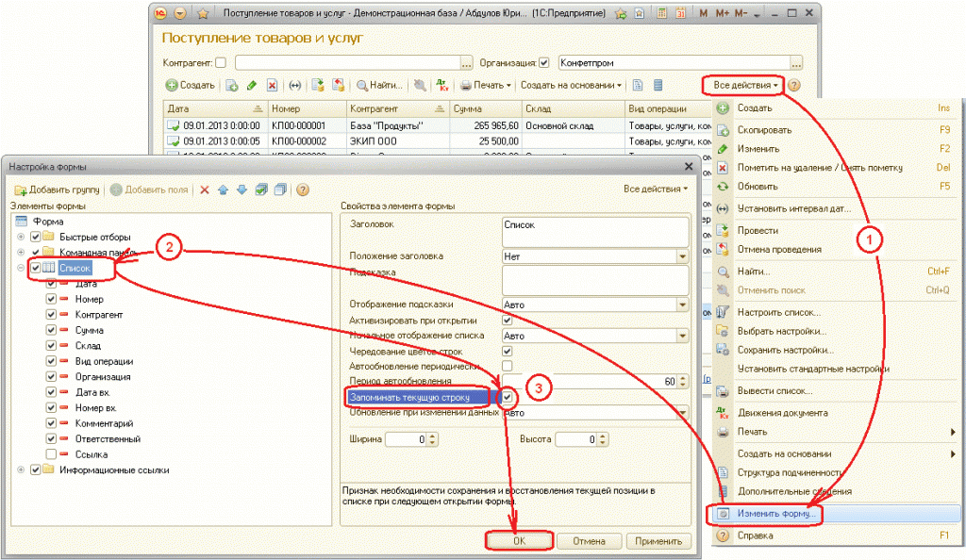
Task: Increase Ширина value with spinner up arrow
Action: (x=433, y=436)
